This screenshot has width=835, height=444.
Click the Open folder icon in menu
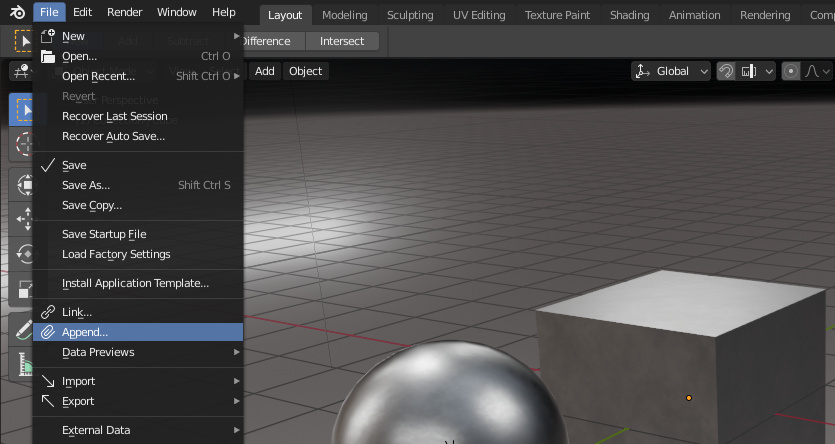click(x=47, y=56)
